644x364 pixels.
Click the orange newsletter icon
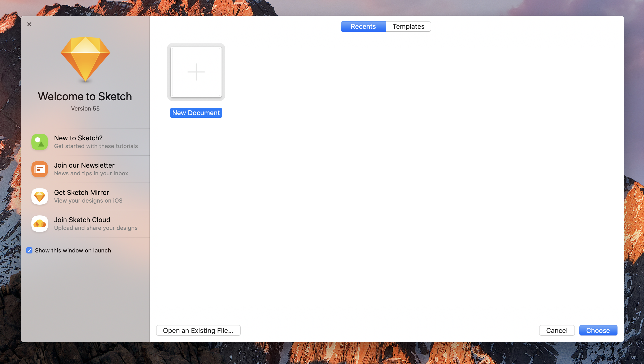click(40, 169)
